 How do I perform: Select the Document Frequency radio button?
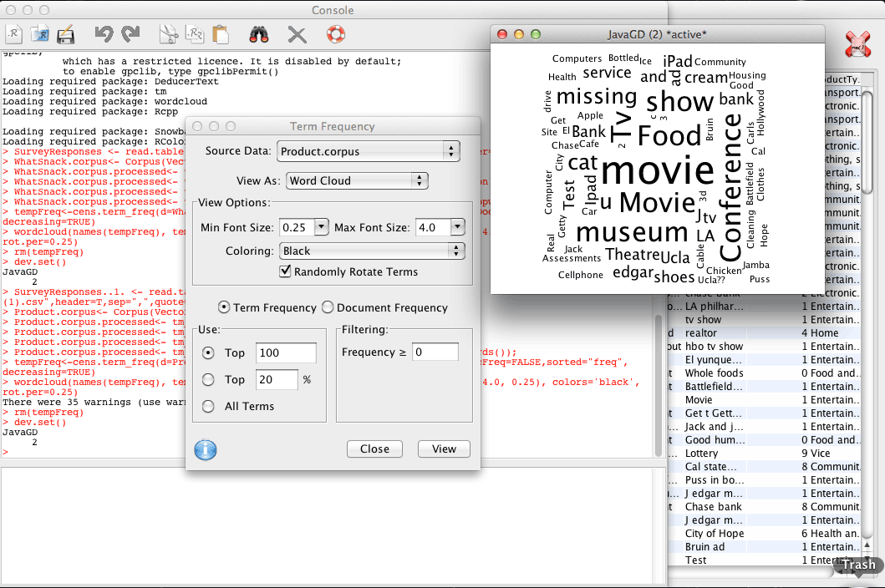point(328,307)
